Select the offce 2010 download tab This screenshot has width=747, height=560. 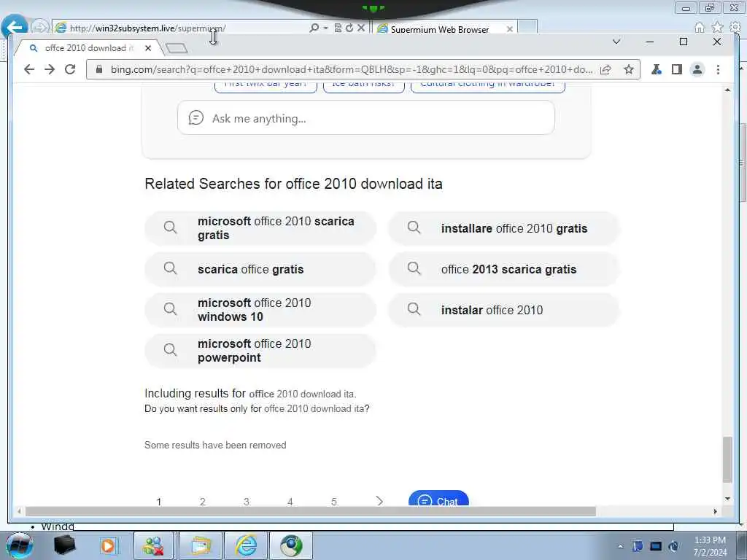pyautogui.click(x=88, y=48)
